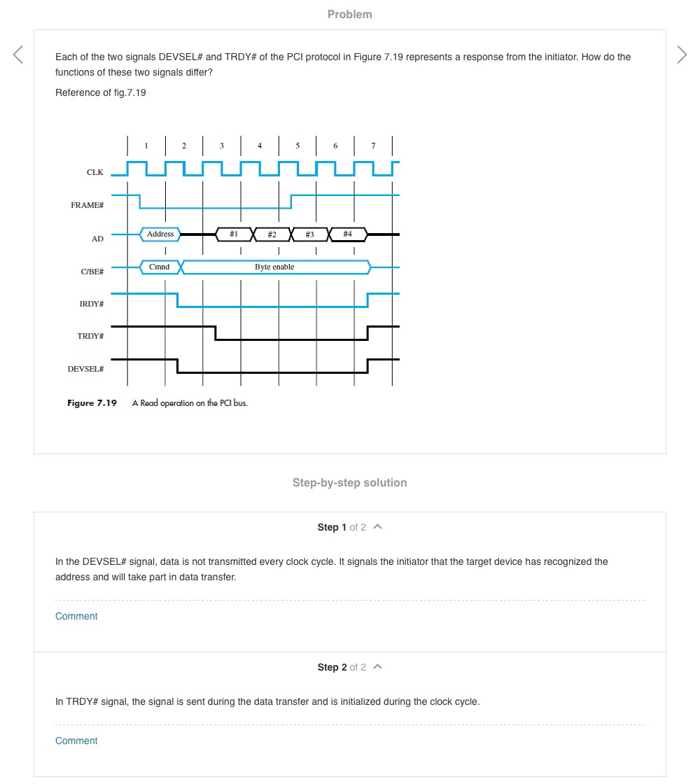
Task: Click the TRDY# signal label in the figure
Action: (x=90, y=337)
